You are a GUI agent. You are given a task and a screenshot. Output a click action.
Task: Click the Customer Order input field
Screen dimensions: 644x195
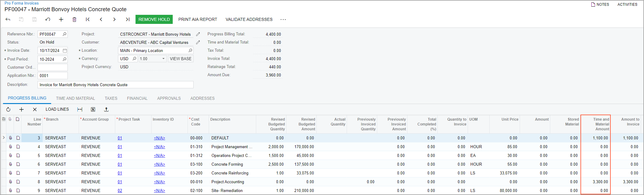tap(53, 67)
